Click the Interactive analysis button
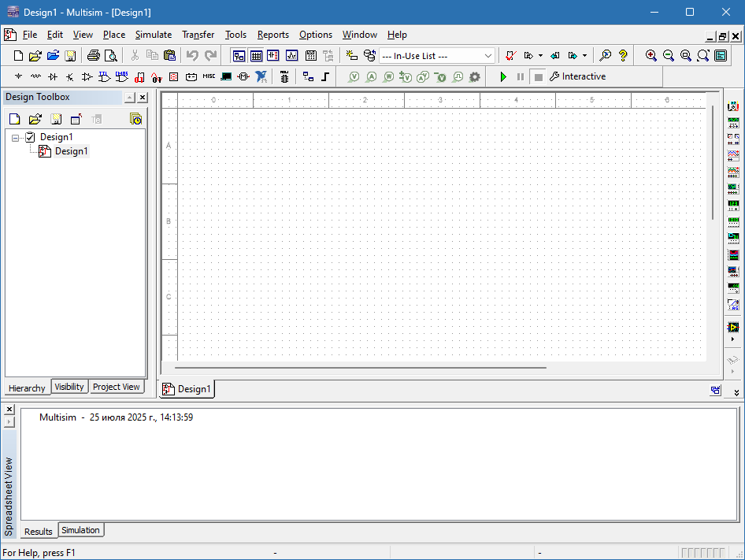This screenshot has width=745, height=560. (578, 76)
